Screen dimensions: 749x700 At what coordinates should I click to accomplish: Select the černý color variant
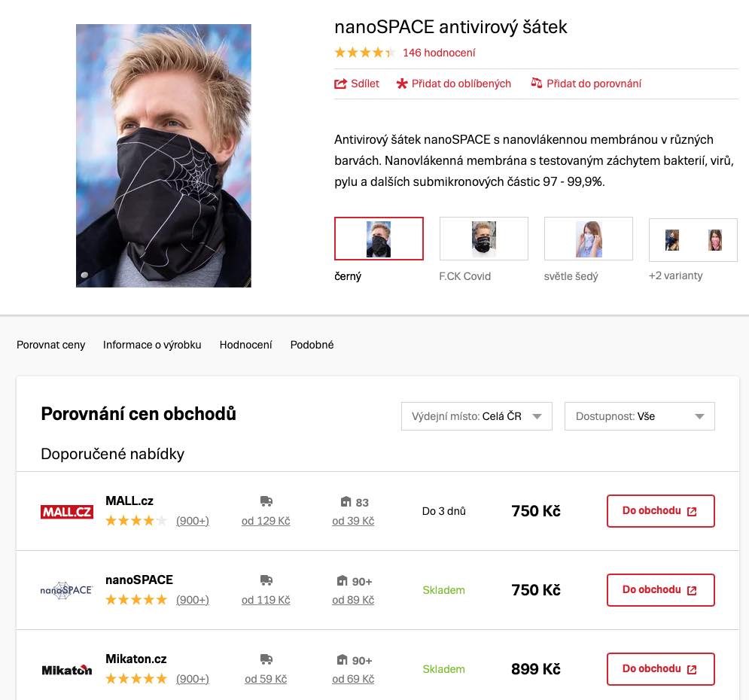tap(379, 238)
